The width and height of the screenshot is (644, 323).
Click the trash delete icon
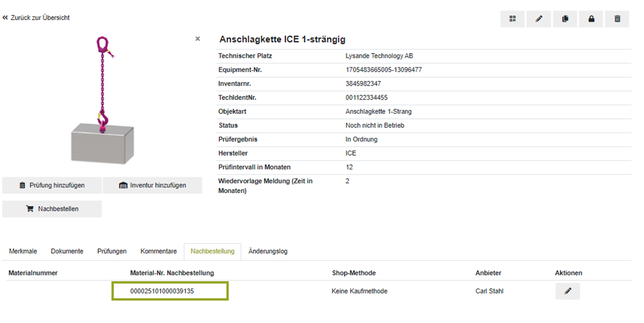point(617,19)
